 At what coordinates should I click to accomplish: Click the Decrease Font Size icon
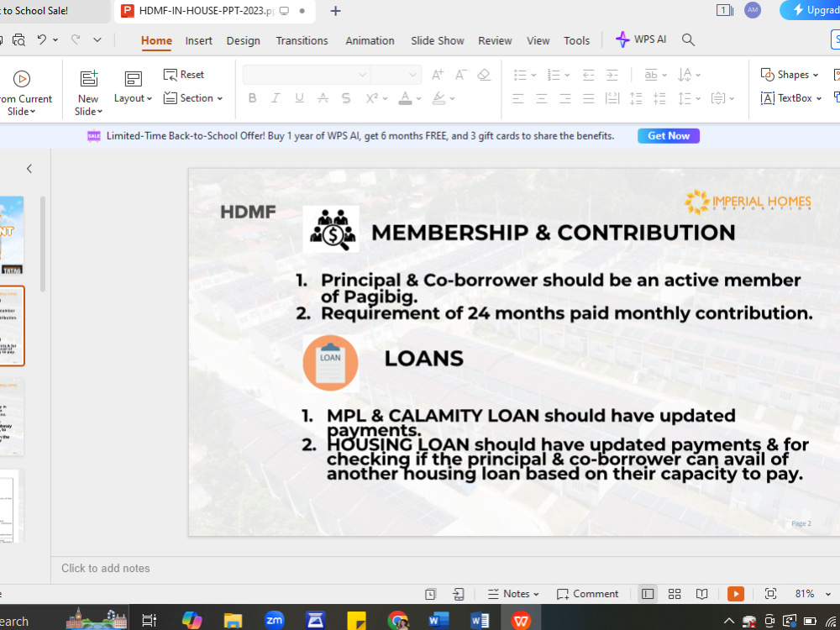(460, 75)
